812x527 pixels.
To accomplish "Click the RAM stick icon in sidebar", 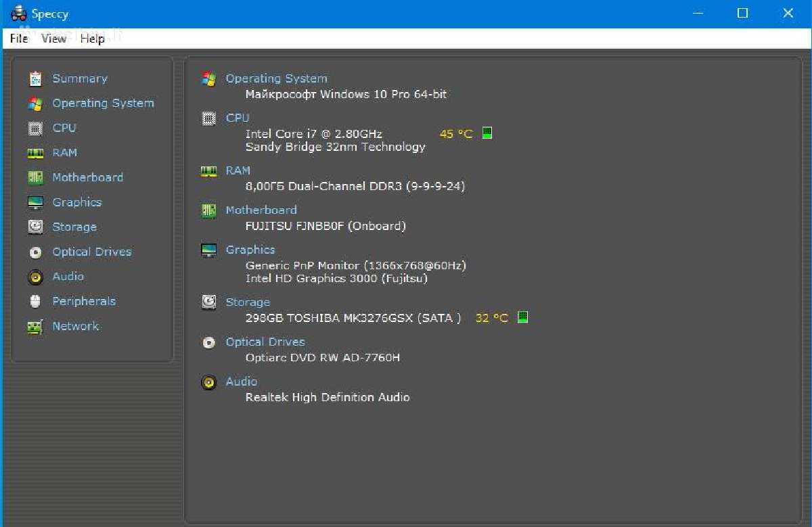I will tap(36, 153).
